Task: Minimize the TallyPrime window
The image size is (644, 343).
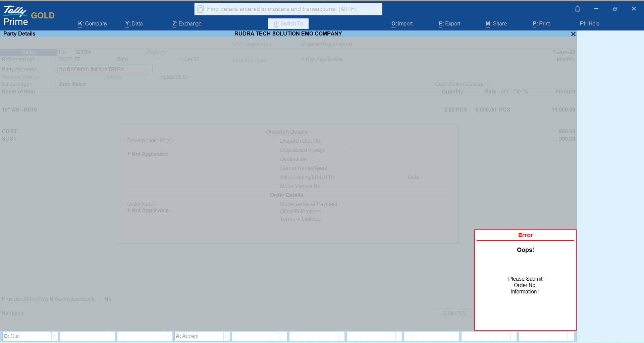Action: point(596,9)
